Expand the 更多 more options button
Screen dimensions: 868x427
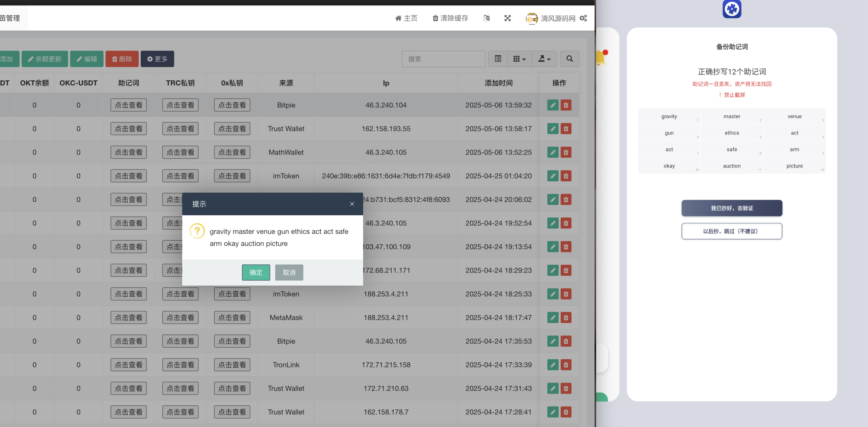pyautogui.click(x=157, y=59)
